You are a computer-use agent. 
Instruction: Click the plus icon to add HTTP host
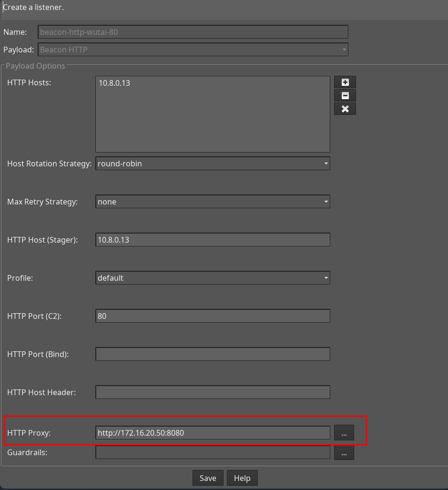pyautogui.click(x=345, y=82)
